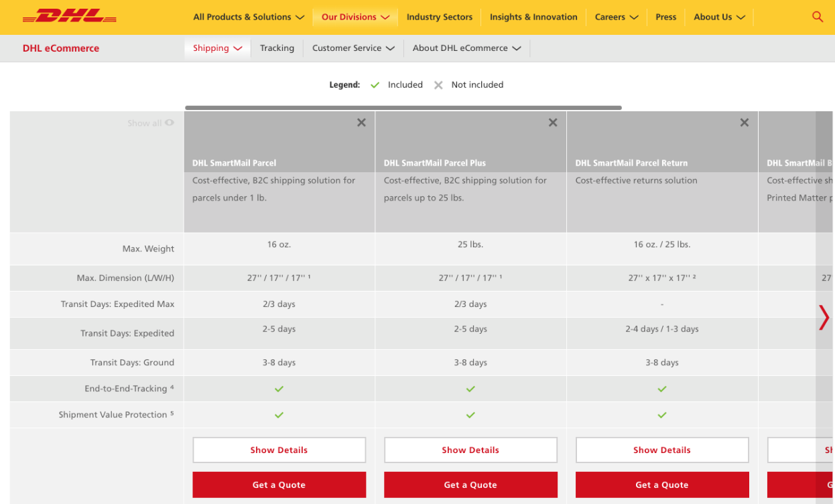Open the Customer Service dropdown
Screen dimensions: 835x504
tap(352, 48)
